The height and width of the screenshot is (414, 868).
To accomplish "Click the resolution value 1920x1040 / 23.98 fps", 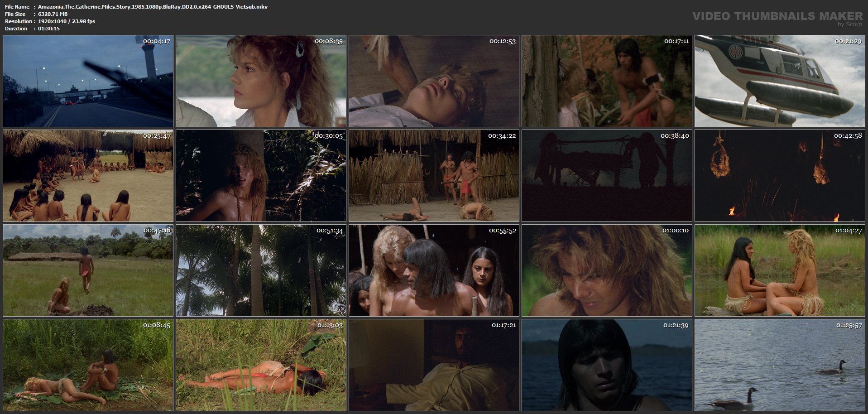I will (67, 21).
